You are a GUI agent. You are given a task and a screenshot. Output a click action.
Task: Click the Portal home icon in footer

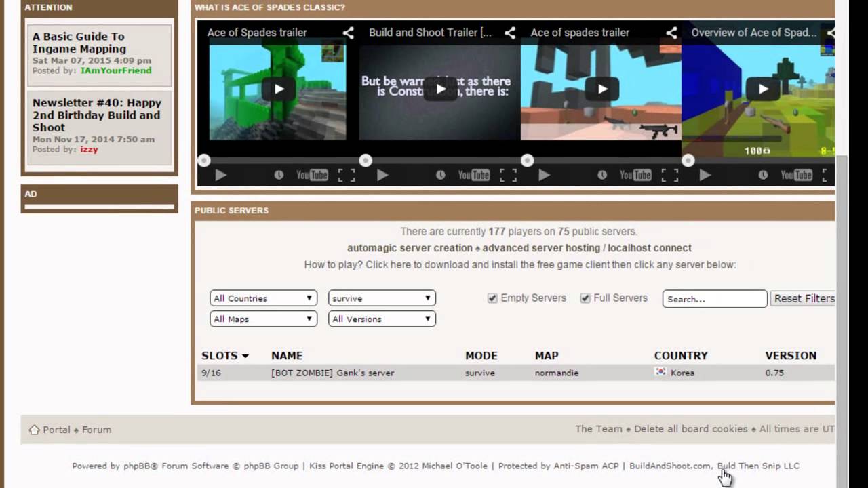34,430
